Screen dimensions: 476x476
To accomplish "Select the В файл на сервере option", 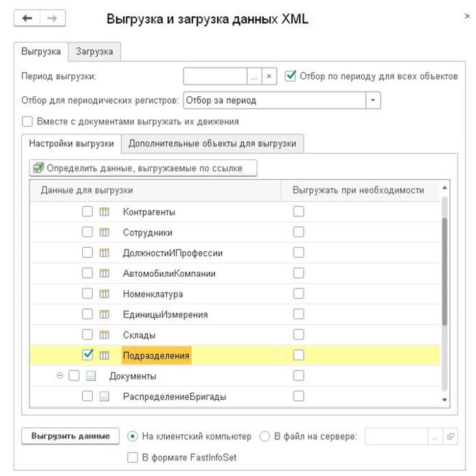I will (x=265, y=437).
